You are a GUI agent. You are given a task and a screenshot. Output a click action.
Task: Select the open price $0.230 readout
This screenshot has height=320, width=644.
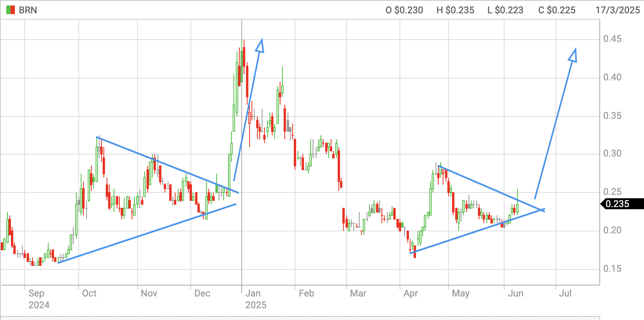(x=404, y=10)
